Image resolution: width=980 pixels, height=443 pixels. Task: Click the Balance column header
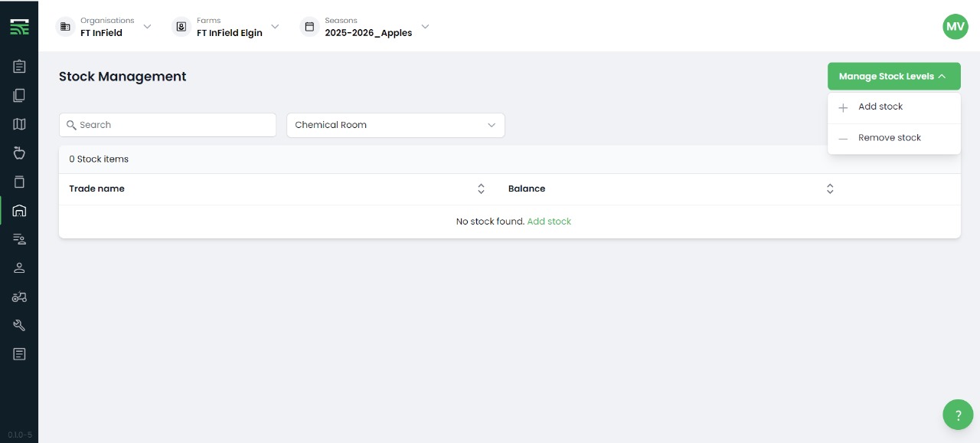coord(527,189)
